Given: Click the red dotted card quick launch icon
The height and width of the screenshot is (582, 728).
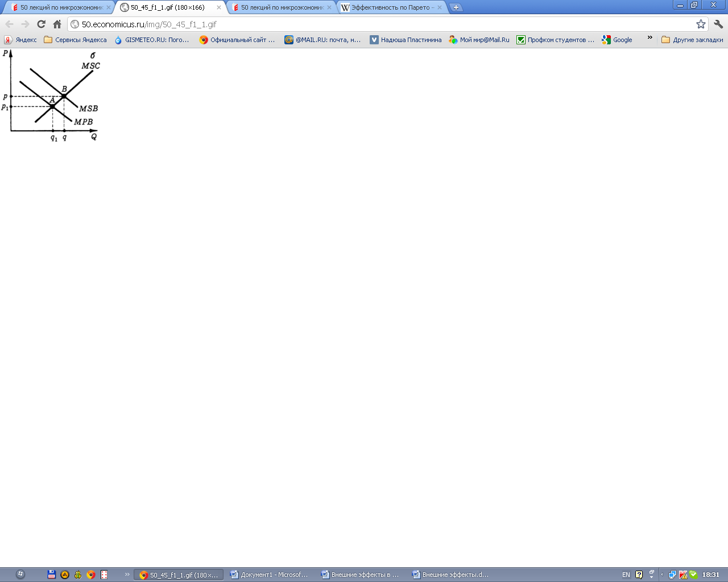Looking at the screenshot, I should (104, 575).
